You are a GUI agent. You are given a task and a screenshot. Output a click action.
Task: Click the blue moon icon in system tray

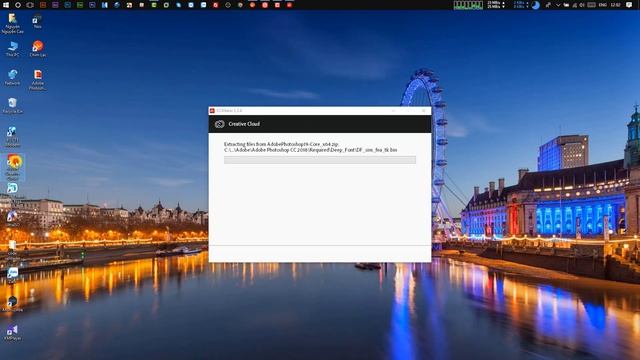(536, 5)
